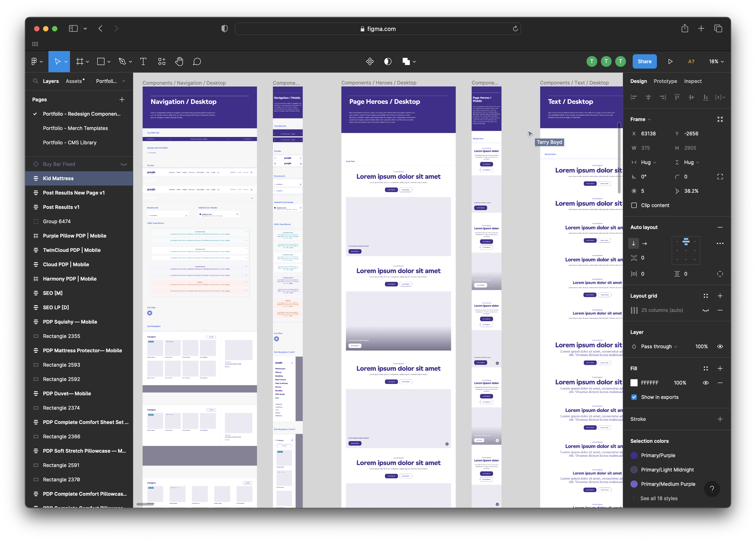The width and height of the screenshot is (756, 541).
Task: Hide the FFFFFF fill with its eye toggle
Action: coord(706,382)
